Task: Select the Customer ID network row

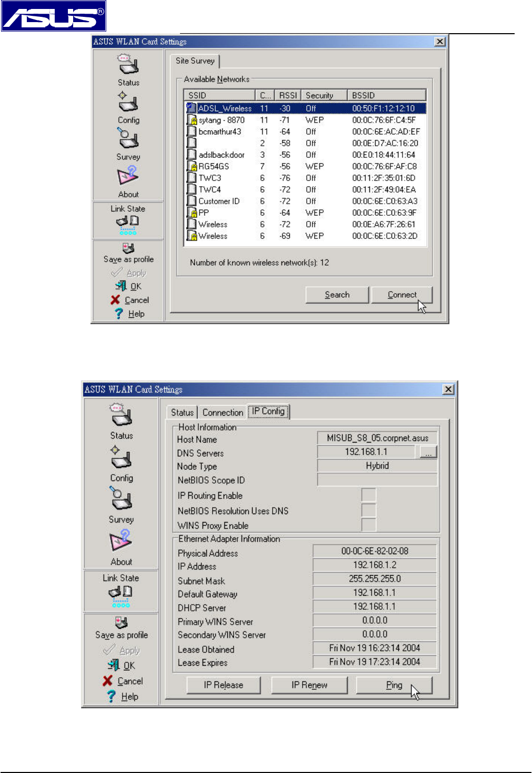Action: point(306,201)
